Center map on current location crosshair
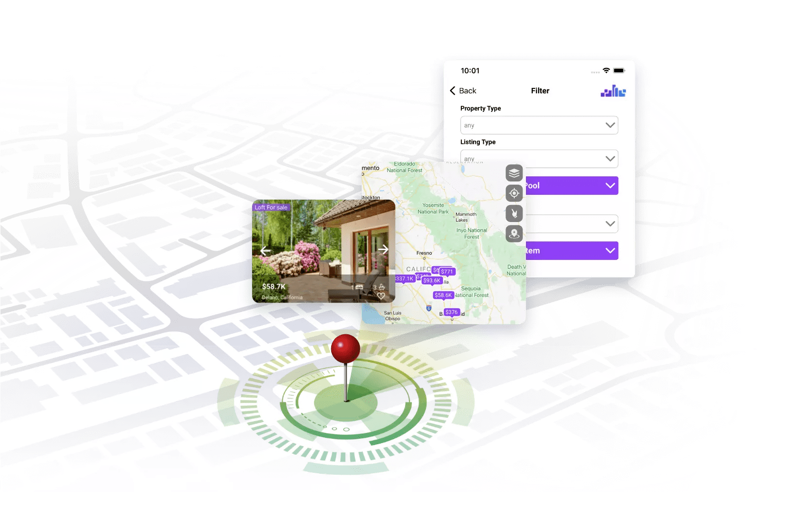 tap(514, 193)
